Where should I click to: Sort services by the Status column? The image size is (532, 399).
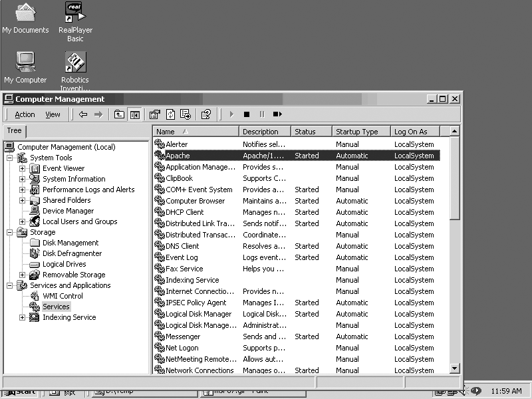(x=307, y=131)
